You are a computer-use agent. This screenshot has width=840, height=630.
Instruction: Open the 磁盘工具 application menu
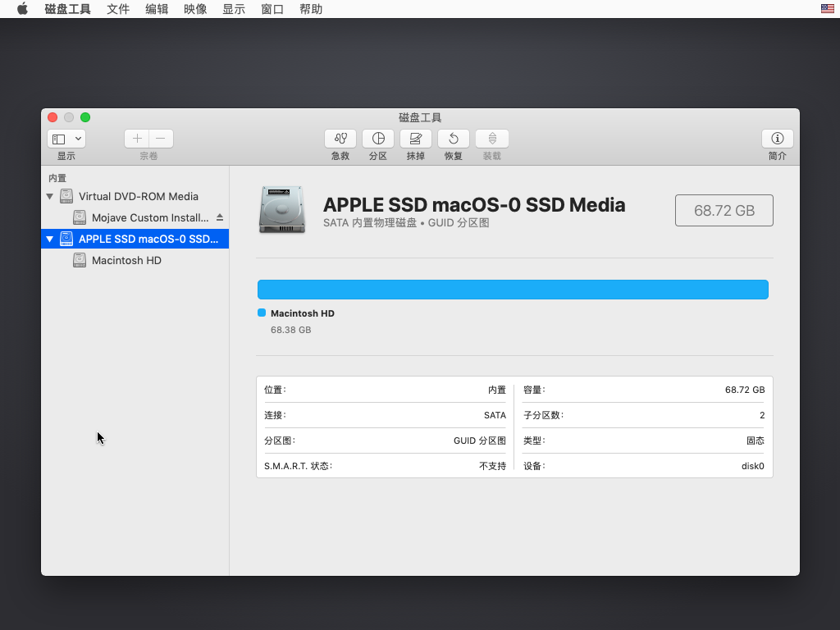67,9
